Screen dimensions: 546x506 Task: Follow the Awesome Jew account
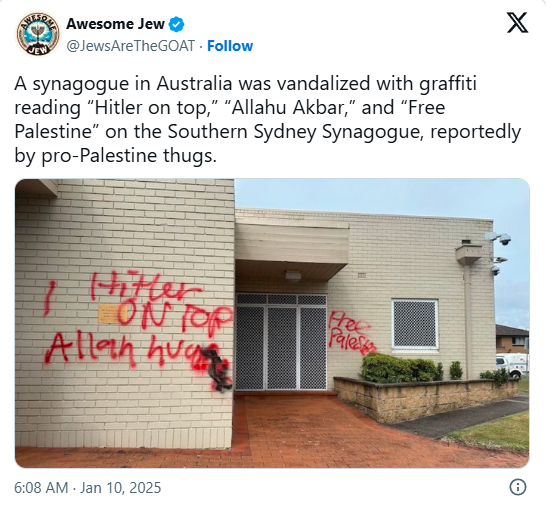[x=230, y=46]
